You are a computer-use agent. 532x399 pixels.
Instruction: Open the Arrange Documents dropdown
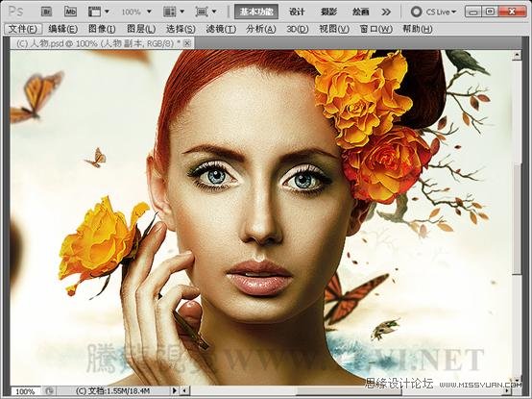coord(174,12)
